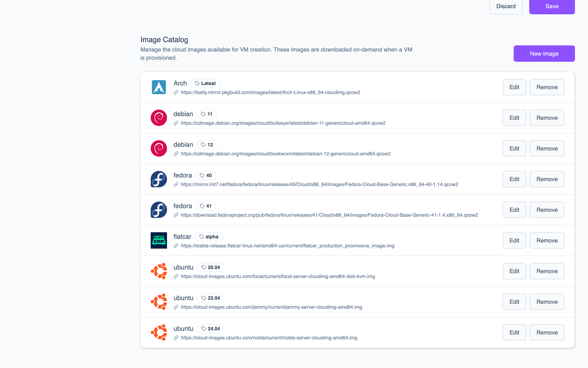Click the ubuntu 20.04 logo icon
Screen dimensions: 588x368
click(159, 271)
